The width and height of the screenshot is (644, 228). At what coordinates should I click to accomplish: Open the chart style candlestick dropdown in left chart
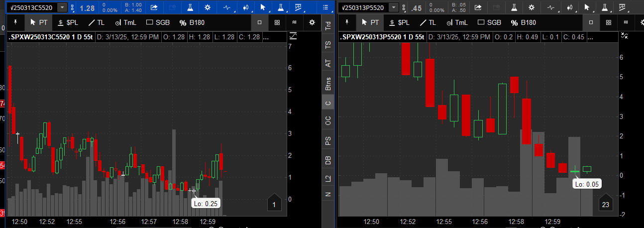(x=245, y=7)
